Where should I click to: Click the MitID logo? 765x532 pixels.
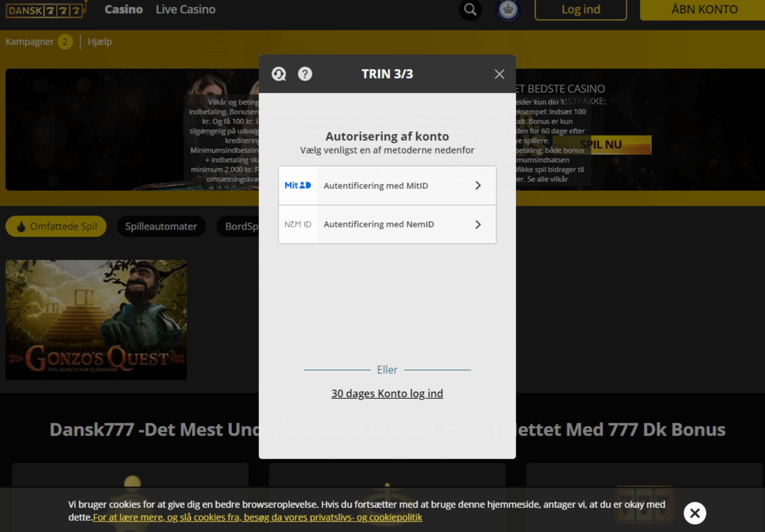pyautogui.click(x=298, y=185)
